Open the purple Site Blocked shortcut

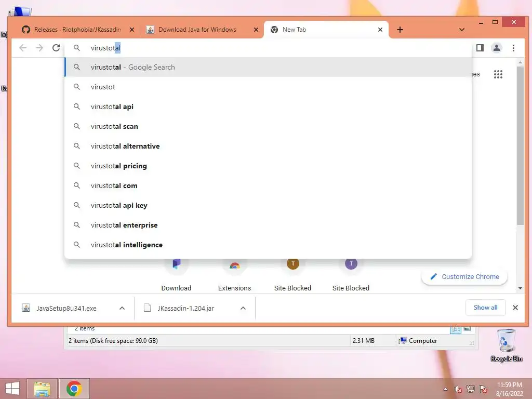click(351, 275)
